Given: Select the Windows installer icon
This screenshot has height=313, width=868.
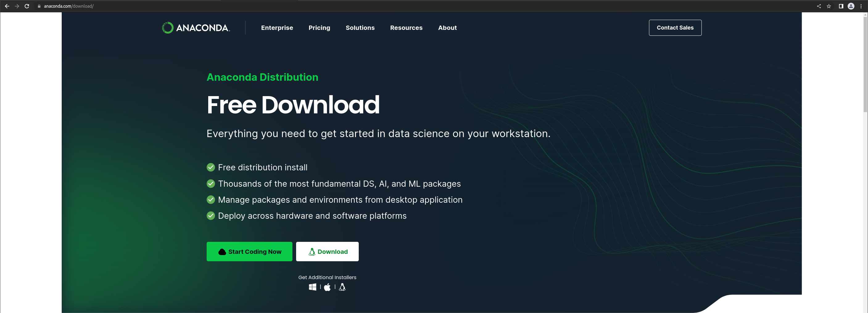Looking at the screenshot, I should pos(313,287).
